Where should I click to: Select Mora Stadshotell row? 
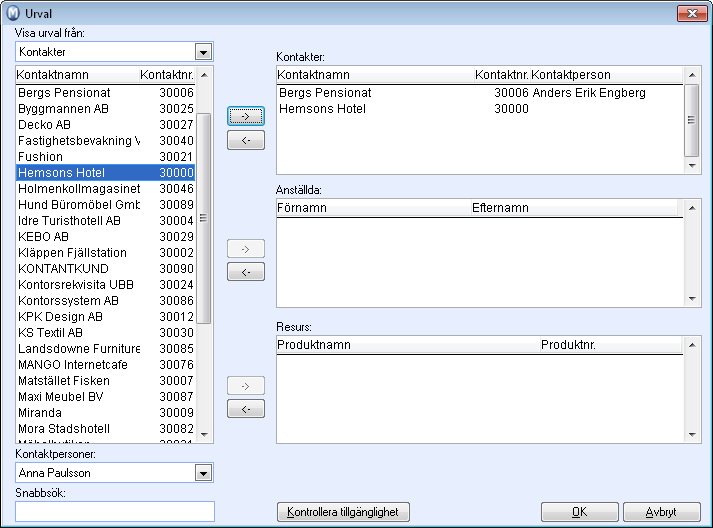point(105,428)
